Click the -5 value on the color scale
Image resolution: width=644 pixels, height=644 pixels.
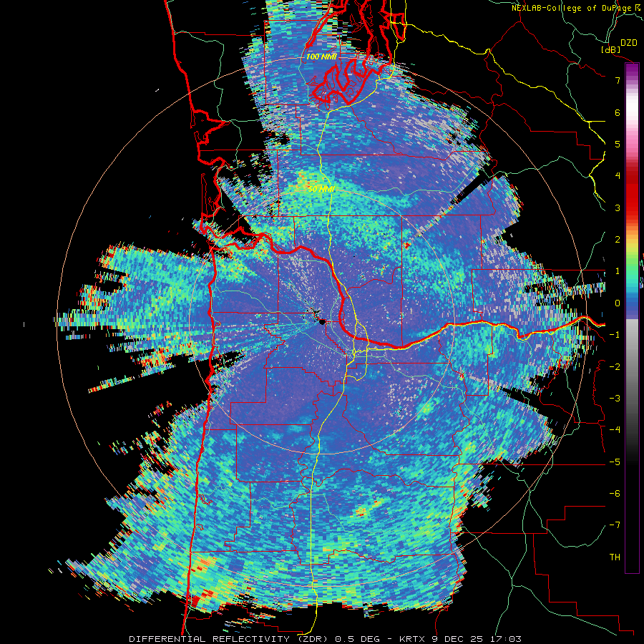(615, 462)
